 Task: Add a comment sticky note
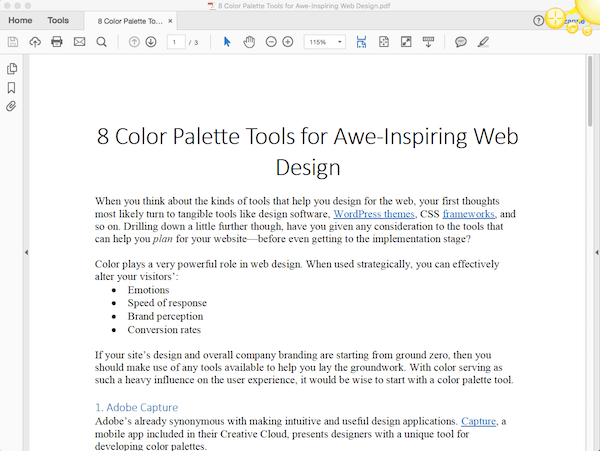pyautogui.click(x=461, y=42)
